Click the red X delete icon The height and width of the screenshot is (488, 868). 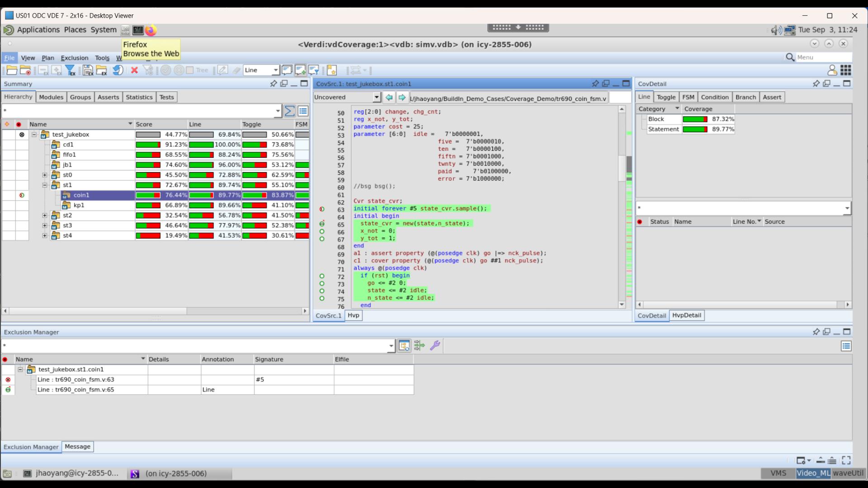[x=134, y=70]
